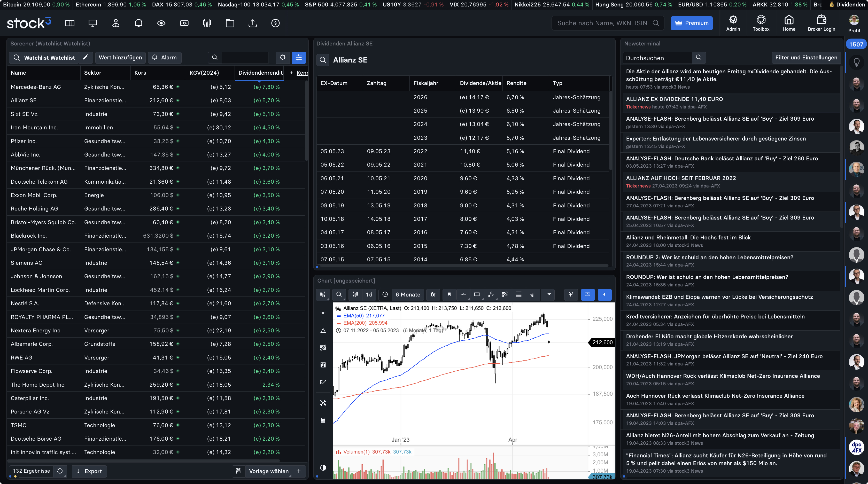Image resolution: width=868 pixels, height=484 pixels.
Task: Open wrench tools icon in chart sidebar
Action: pos(323,403)
